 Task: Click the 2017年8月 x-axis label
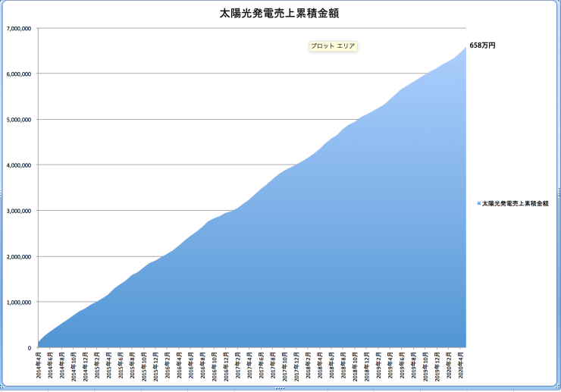tap(274, 365)
